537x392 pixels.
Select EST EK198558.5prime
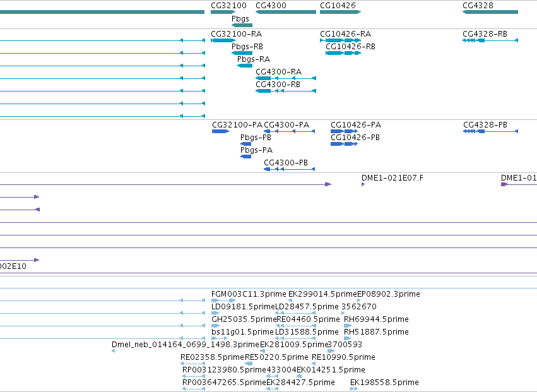pos(384,383)
